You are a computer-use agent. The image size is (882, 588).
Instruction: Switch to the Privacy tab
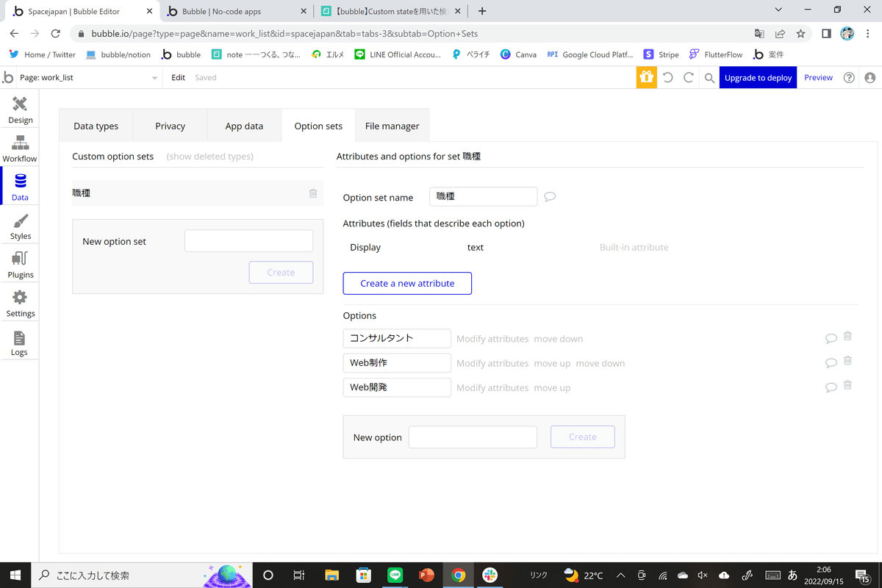click(x=170, y=126)
